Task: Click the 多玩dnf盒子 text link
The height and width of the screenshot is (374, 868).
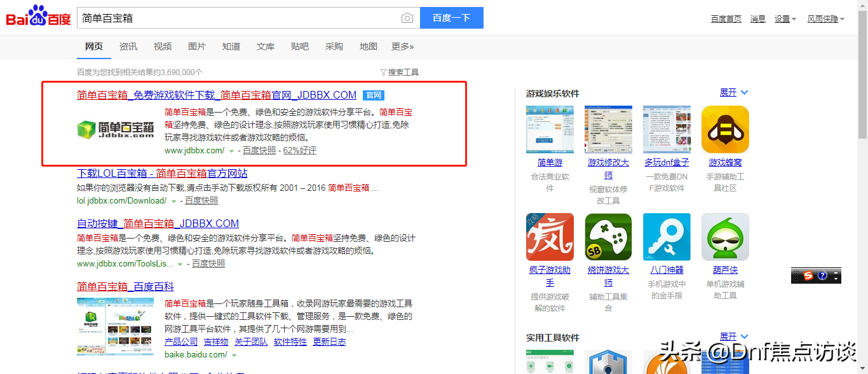Action: 667,163
